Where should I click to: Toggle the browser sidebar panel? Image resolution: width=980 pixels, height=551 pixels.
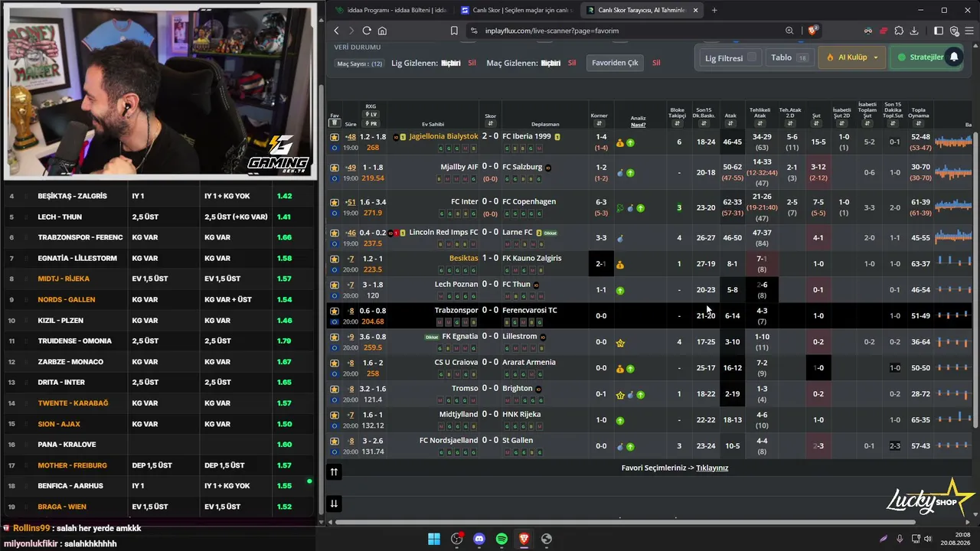coord(939,31)
